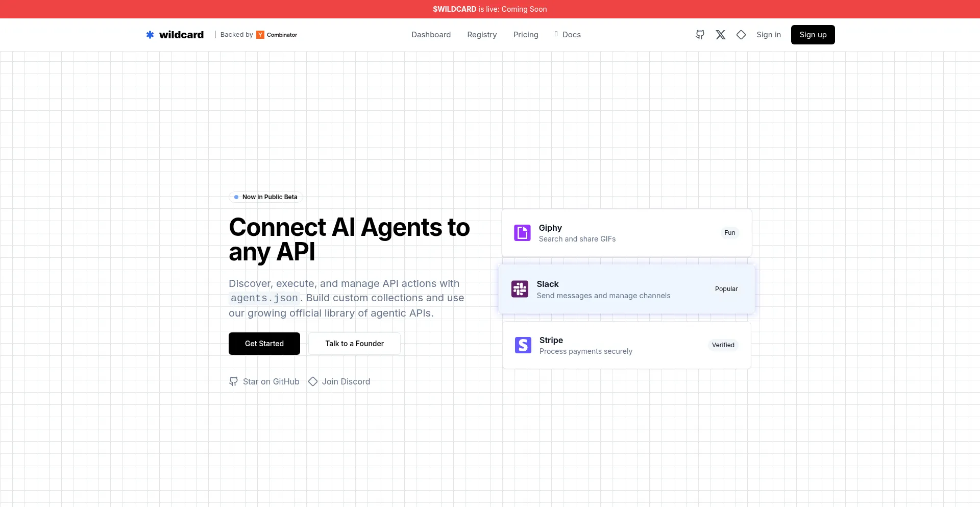980x507 pixels.
Task: Click Talk to a Founder button
Action: [x=354, y=344]
